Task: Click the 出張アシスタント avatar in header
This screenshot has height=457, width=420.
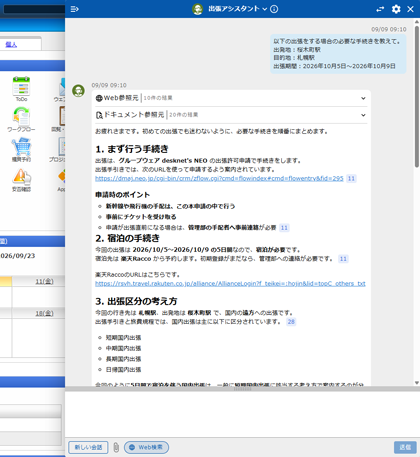Action: (x=198, y=9)
